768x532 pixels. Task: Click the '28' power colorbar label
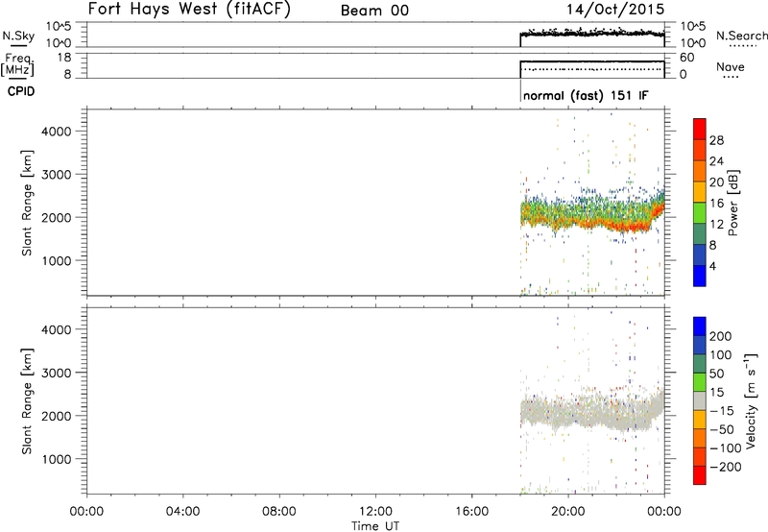coord(716,140)
